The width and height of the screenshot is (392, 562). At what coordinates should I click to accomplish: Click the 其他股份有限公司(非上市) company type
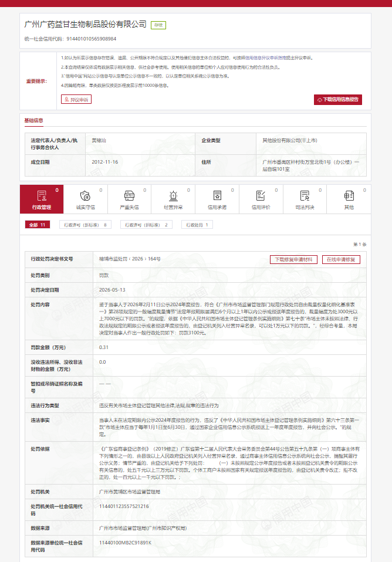coord(290,141)
